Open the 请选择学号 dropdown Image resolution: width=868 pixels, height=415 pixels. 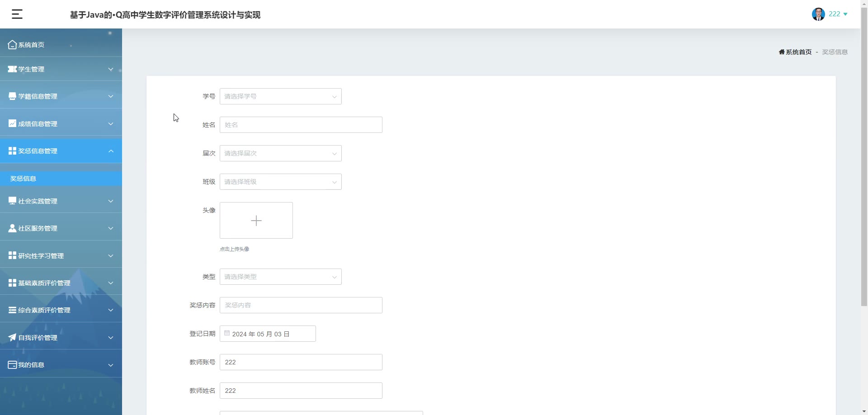(281, 96)
